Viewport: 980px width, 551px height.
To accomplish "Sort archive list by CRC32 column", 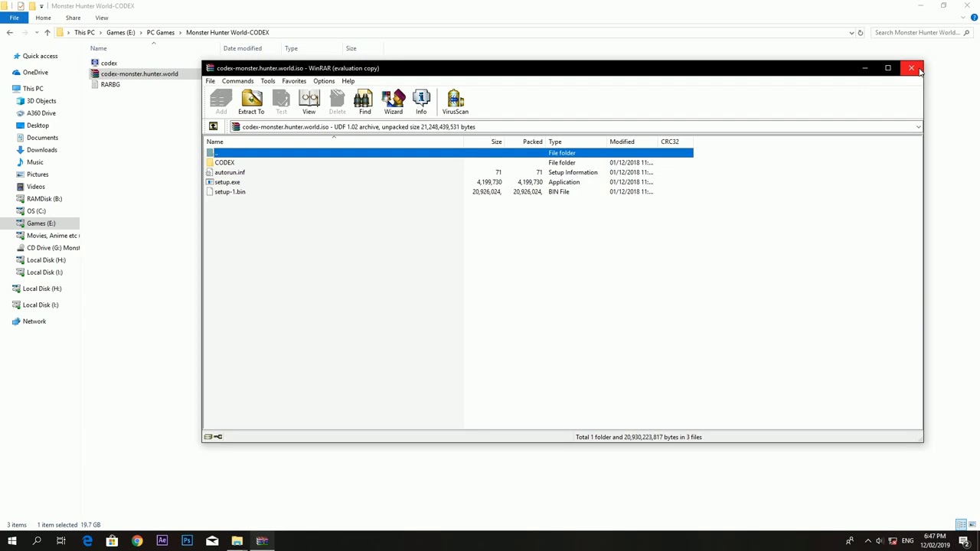I will point(675,142).
